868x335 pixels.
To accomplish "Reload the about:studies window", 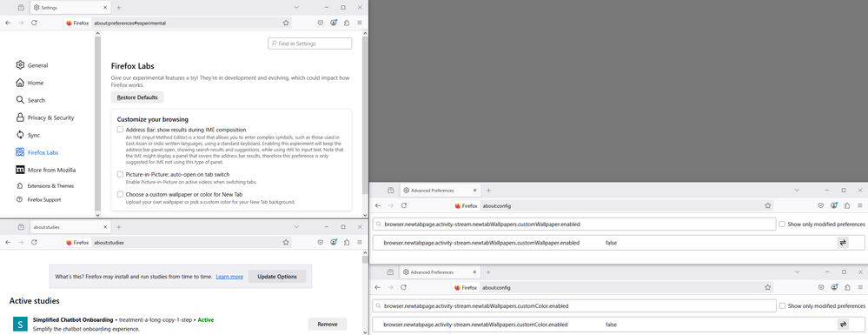I will tap(35, 243).
